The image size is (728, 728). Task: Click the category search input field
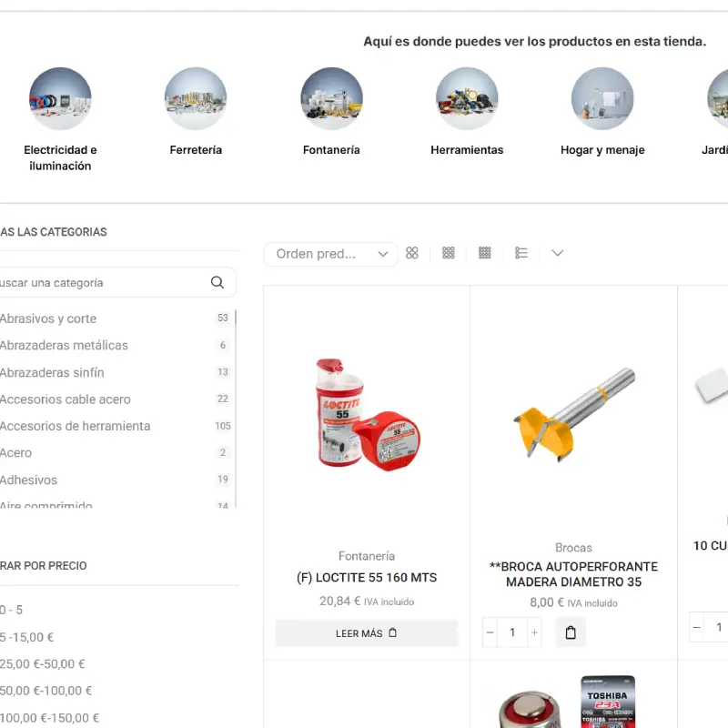(x=100, y=283)
